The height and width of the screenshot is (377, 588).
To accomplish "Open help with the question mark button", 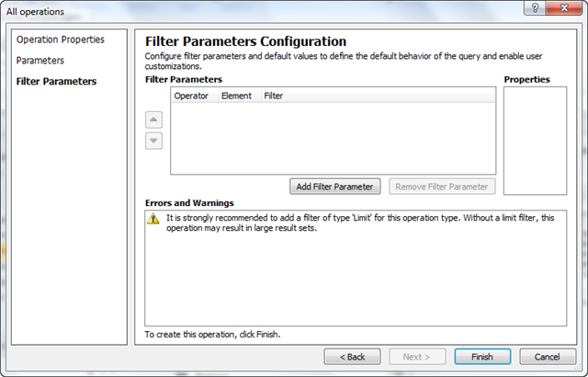I will click(x=531, y=9).
